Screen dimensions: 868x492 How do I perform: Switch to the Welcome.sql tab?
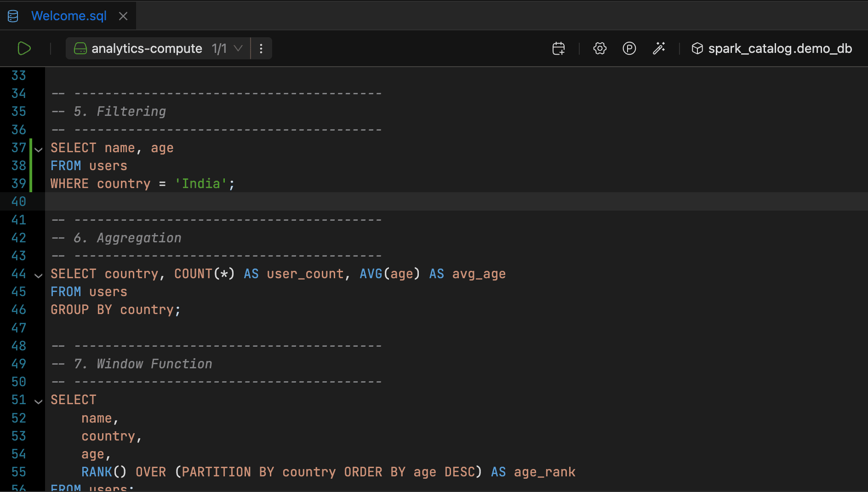pos(69,15)
